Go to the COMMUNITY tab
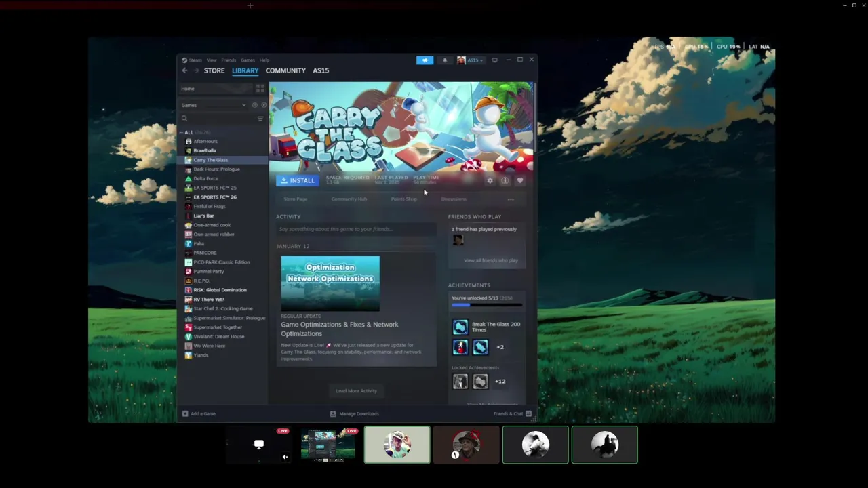The height and width of the screenshot is (488, 868). pos(285,70)
